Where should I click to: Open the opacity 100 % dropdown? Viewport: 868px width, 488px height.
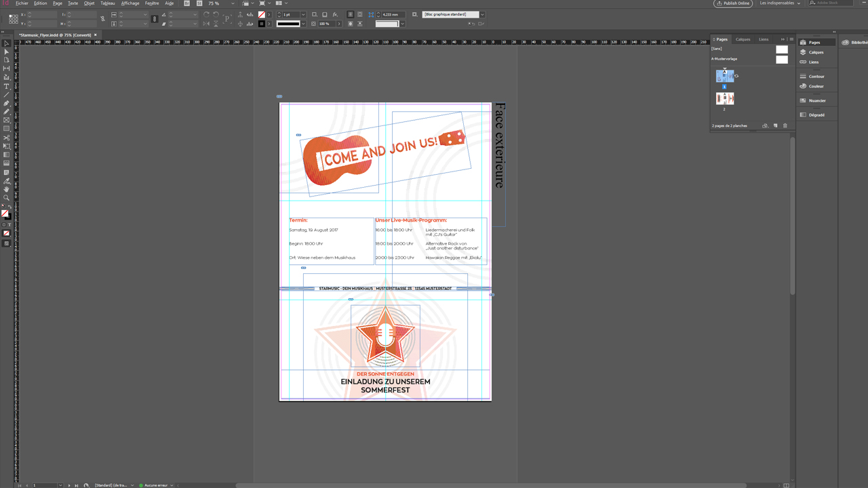tap(339, 24)
